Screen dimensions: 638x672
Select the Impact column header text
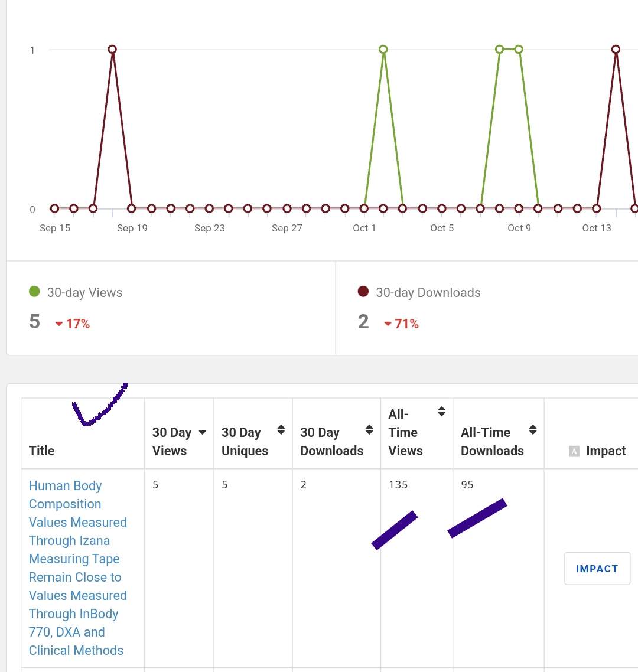pos(606,451)
